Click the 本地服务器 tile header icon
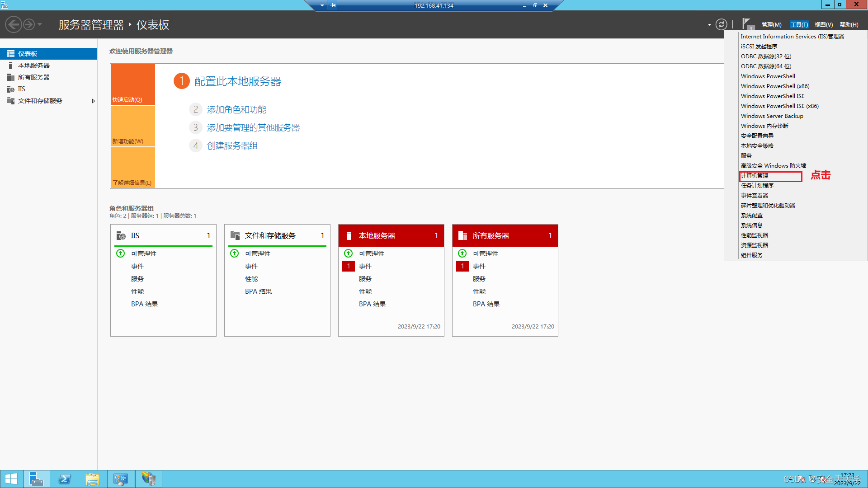Image resolution: width=868 pixels, height=488 pixels. point(349,235)
